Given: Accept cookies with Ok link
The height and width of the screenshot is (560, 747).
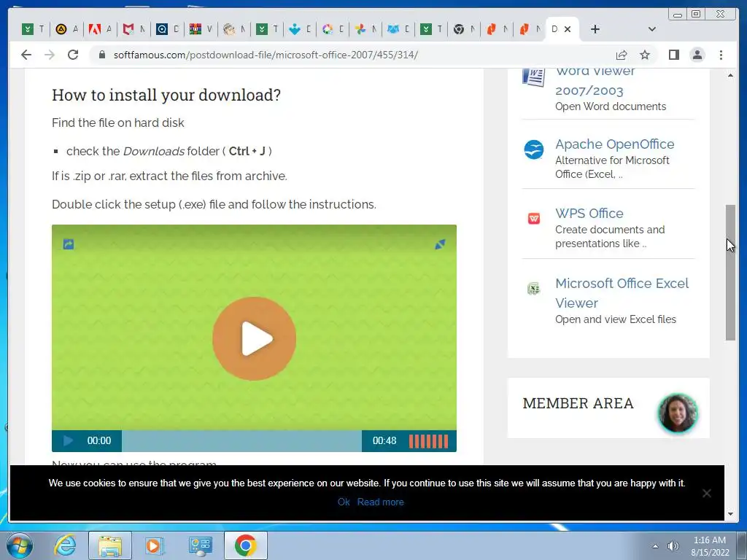Looking at the screenshot, I should coord(344,502).
